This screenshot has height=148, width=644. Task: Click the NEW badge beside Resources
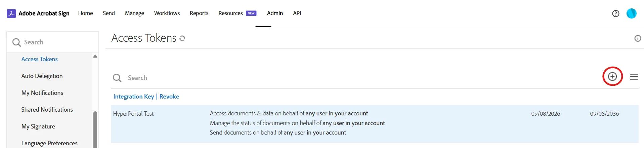click(x=251, y=13)
